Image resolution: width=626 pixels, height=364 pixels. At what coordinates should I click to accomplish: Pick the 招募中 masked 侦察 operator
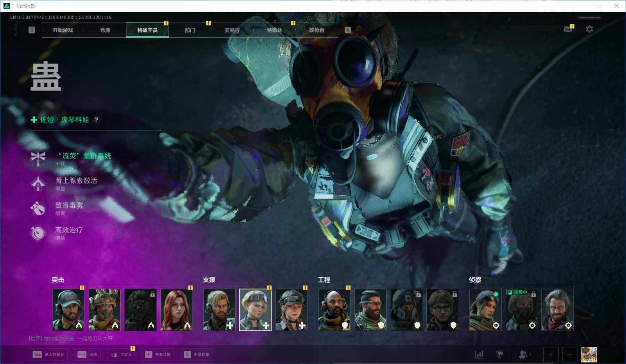[x=521, y=310]
